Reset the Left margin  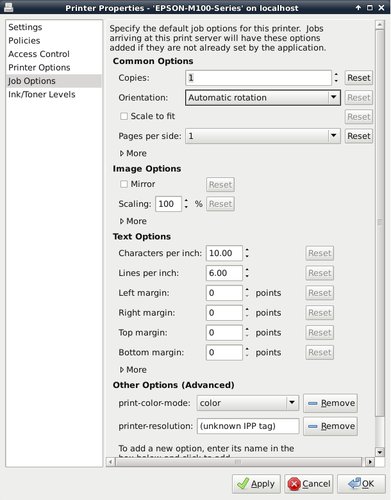pos(320,293)
